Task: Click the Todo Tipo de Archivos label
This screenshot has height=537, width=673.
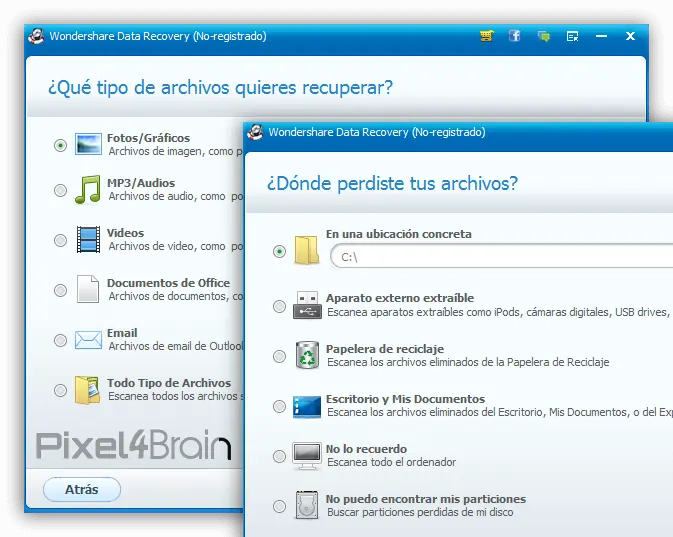Action: pos(169,383)
